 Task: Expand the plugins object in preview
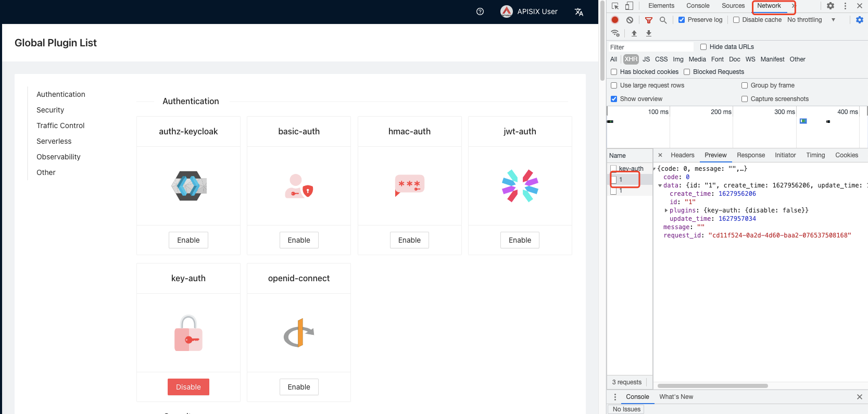click(x=666, y=210)
